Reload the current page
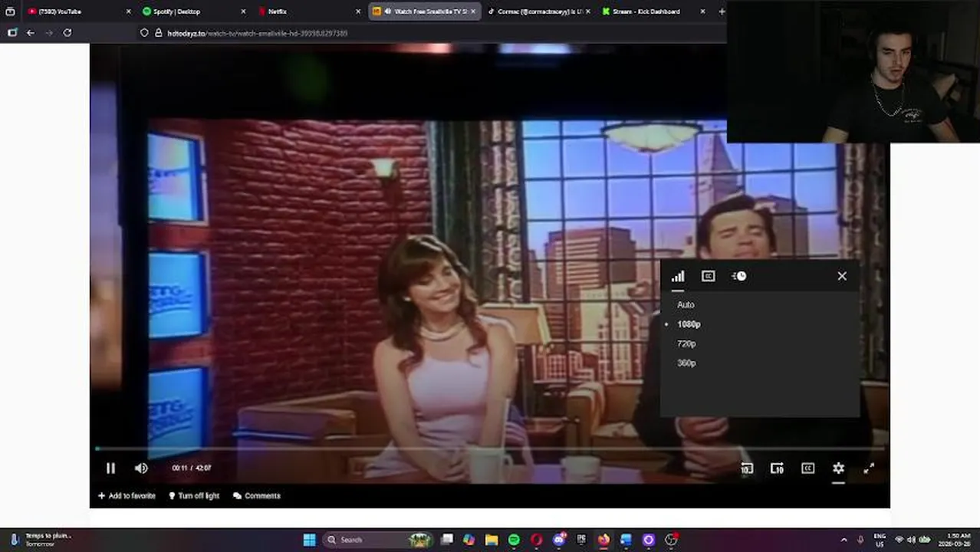980x552 pixels. coord(67,33)
